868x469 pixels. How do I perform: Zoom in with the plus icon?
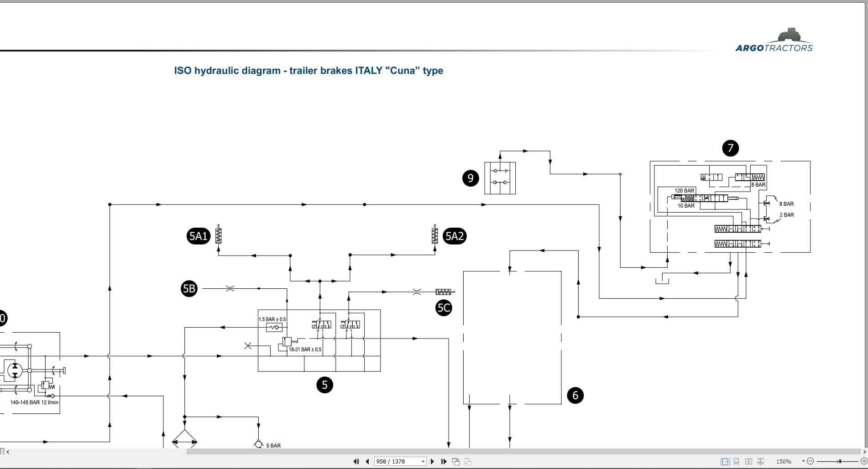click(x=863, y=461)
